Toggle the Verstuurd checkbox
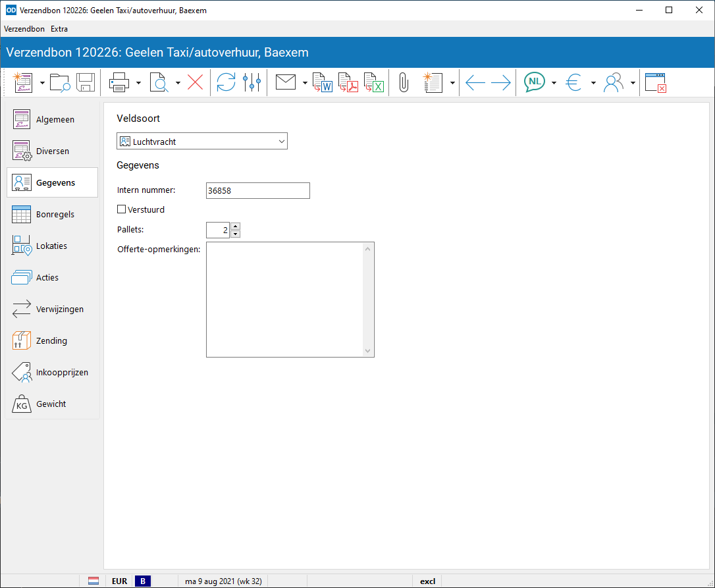Image resolution: width=715 pixels, height=588 pixels. click(121, 209)
